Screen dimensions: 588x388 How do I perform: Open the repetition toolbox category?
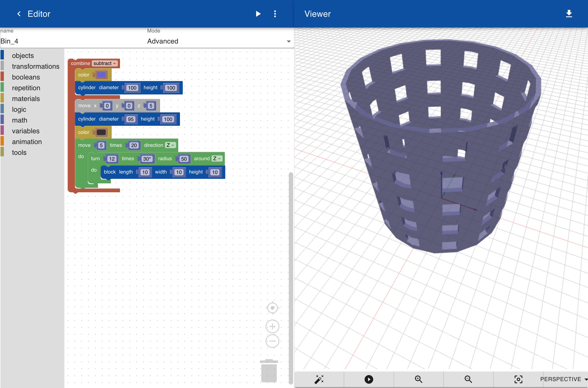point(26,88)
